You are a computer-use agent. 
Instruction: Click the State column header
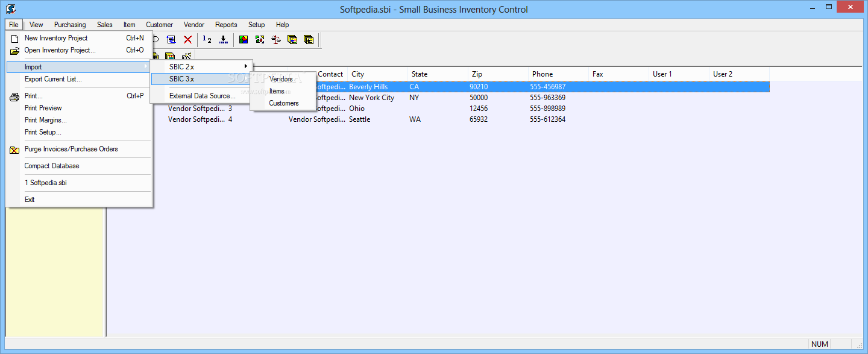click(438, 74)
